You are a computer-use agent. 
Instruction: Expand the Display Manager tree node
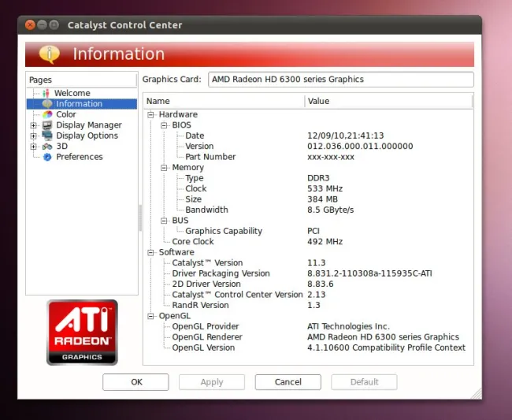click(33, 125)
